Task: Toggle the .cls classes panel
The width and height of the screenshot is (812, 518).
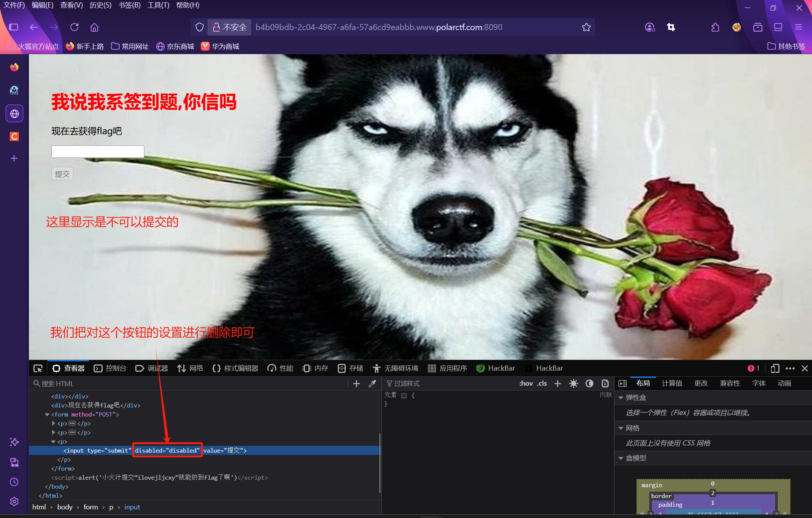Action: pyautogui.click(x=542, y=383)
